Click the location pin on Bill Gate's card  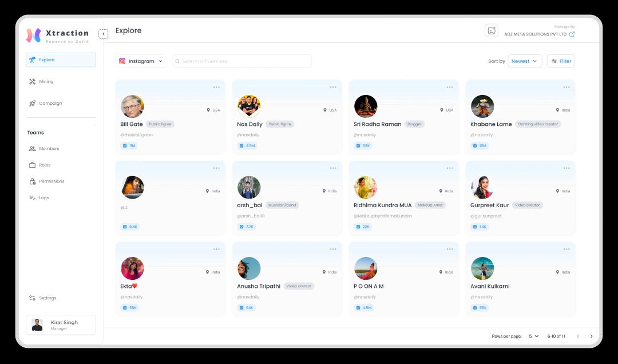(208, 110)
